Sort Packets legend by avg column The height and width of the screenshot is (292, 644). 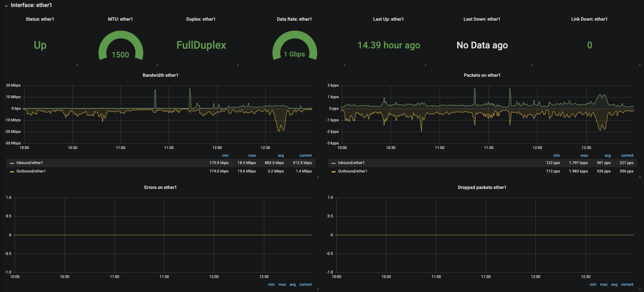tap(608, 156)
